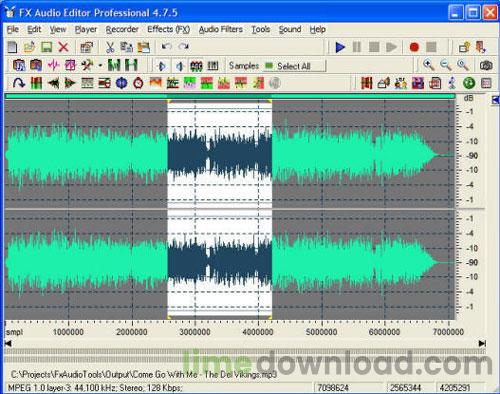Click the Samples label in the toolbar
The image size is (500, 394).
tap(244, 66)
